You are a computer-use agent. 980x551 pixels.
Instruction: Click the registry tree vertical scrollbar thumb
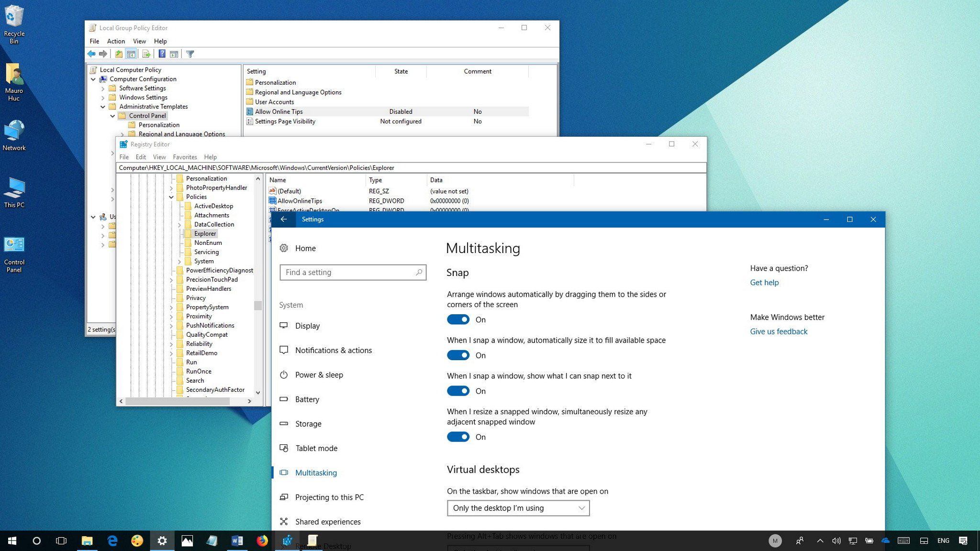[258, 305]
